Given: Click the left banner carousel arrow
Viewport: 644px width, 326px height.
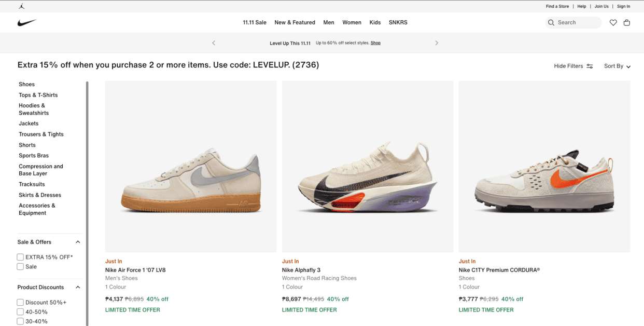Looking at the screenshot, I should click(213, 43).
